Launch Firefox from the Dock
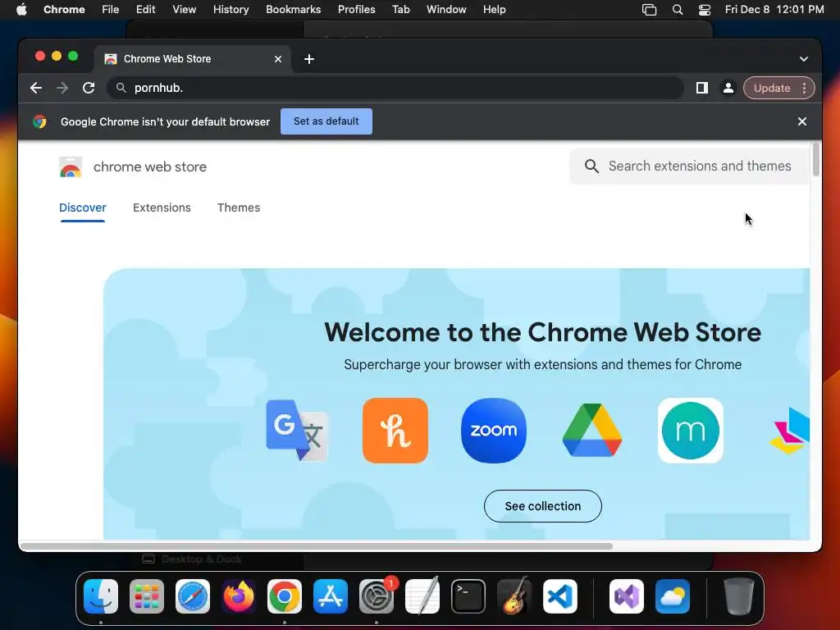 [x=239, y=596]
